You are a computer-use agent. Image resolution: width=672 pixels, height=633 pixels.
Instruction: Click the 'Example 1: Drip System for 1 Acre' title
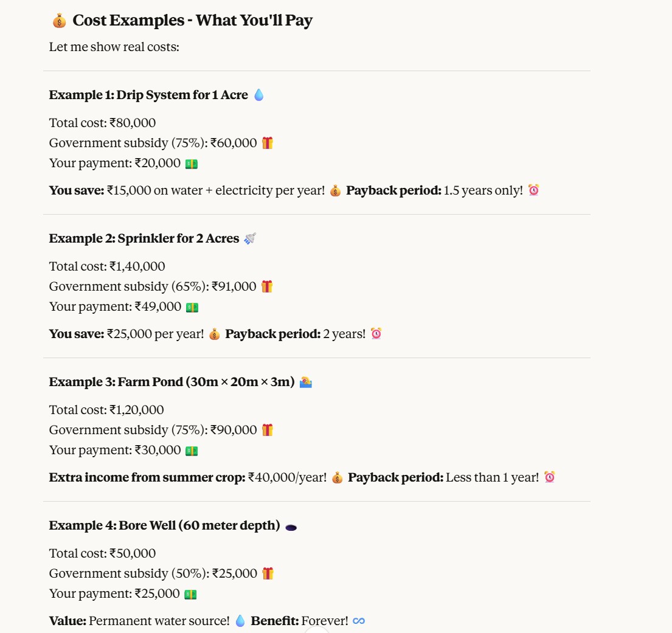click(148, 95)
